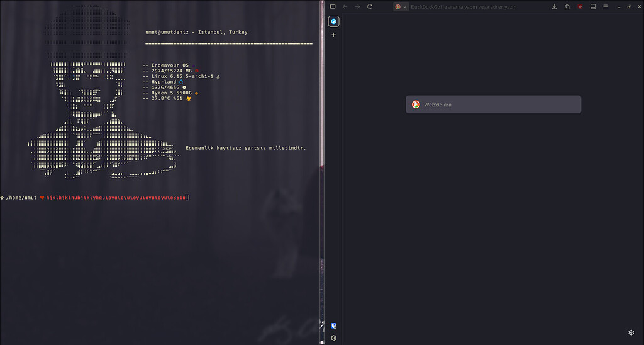Image resolution: width=644 pixels, height=345 pixels.
Task: Open the hamburger application menu
Action: [x=606, y=6]
